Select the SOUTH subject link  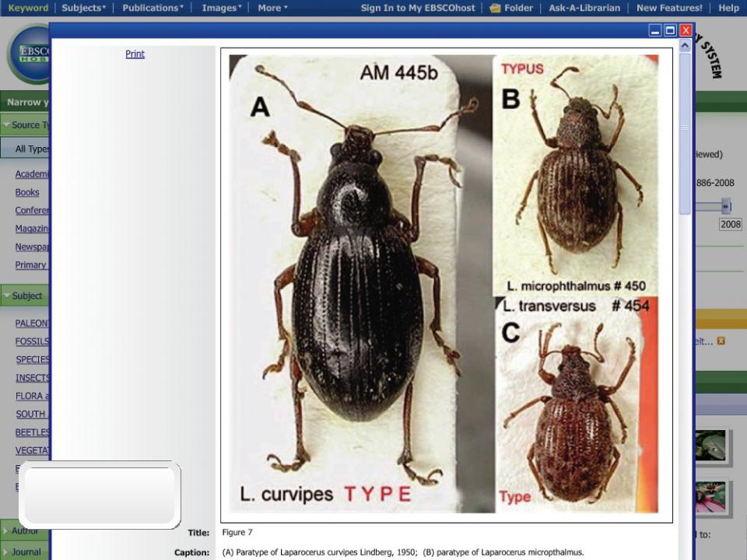click(31, 414)
